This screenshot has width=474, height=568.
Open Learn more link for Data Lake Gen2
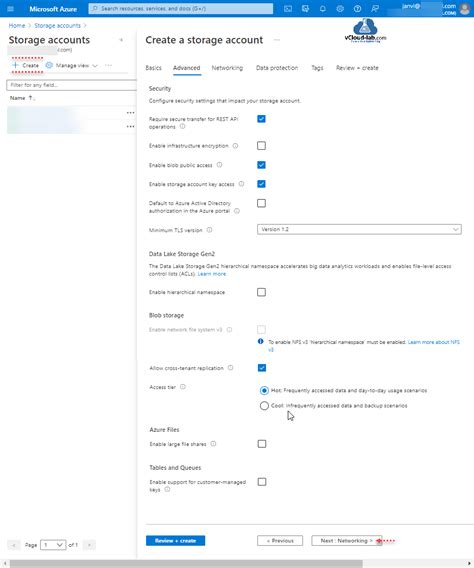pos(212,274)
